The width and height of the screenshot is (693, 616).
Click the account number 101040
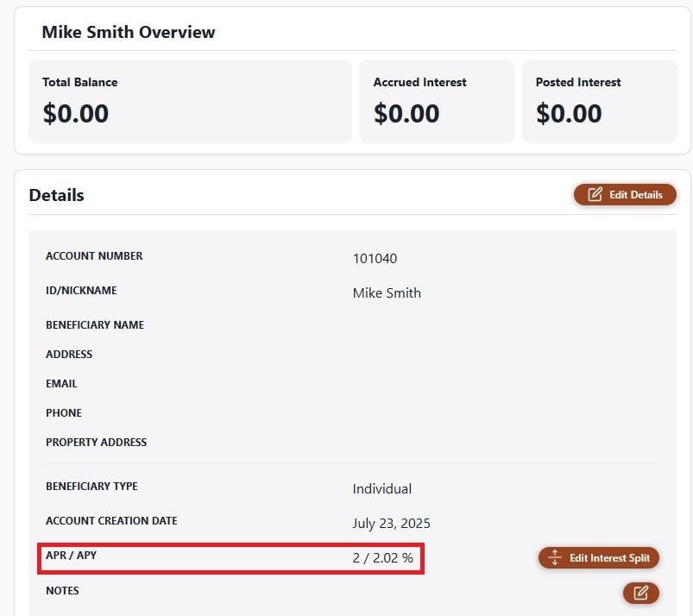(375, 259)
